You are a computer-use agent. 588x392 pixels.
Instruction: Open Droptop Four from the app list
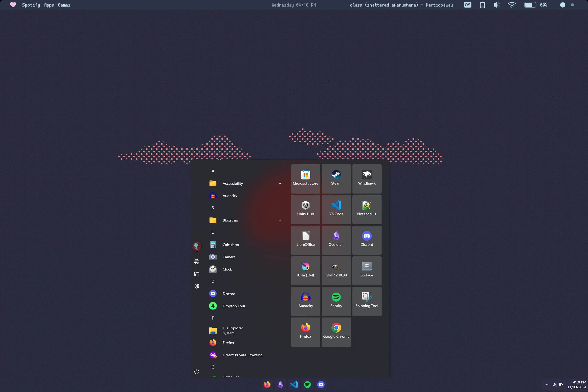(245, 306)
